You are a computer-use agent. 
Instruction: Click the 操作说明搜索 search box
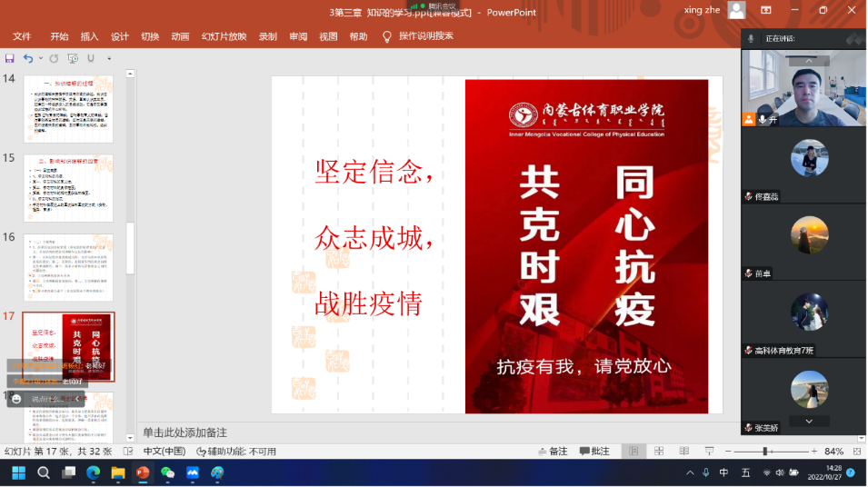tap(426, 36)
